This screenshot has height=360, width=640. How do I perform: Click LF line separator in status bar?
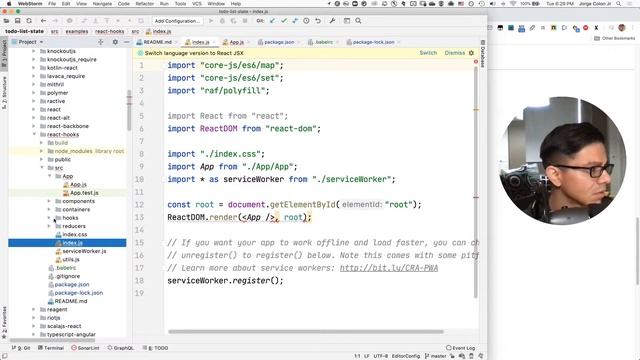tap(367, 356)
